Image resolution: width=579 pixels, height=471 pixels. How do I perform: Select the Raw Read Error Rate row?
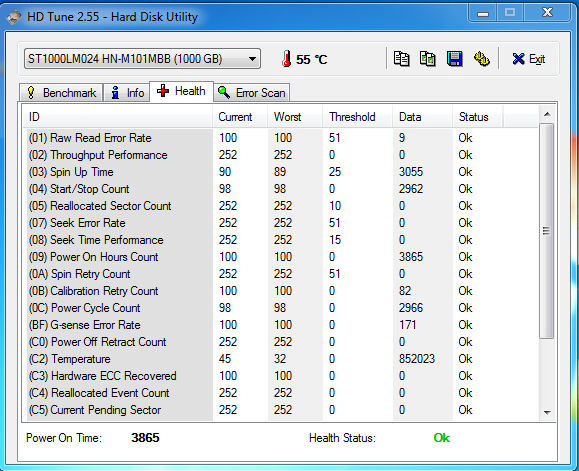[281, 138]
